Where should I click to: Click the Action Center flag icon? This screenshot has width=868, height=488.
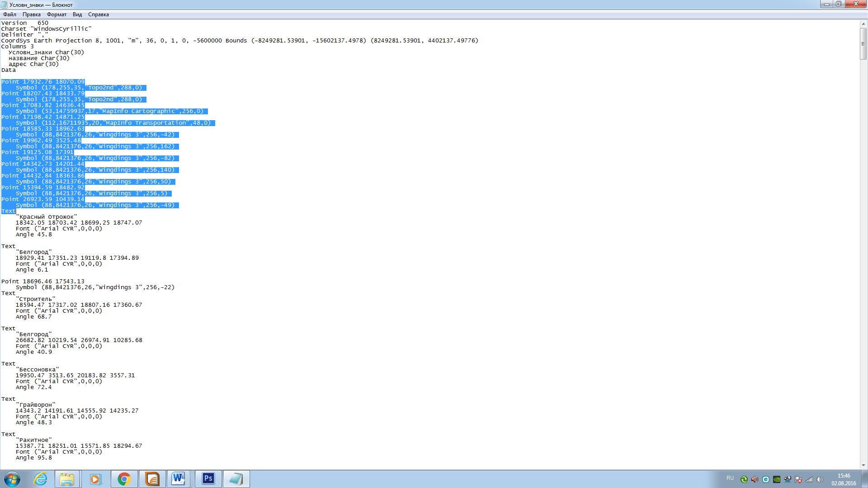(798, 479)
